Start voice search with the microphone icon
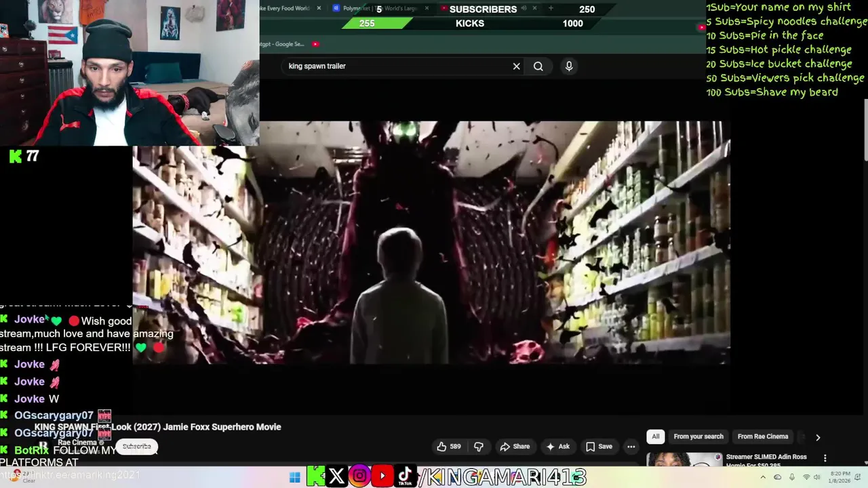868x488 pixels. tap(569, 66)
